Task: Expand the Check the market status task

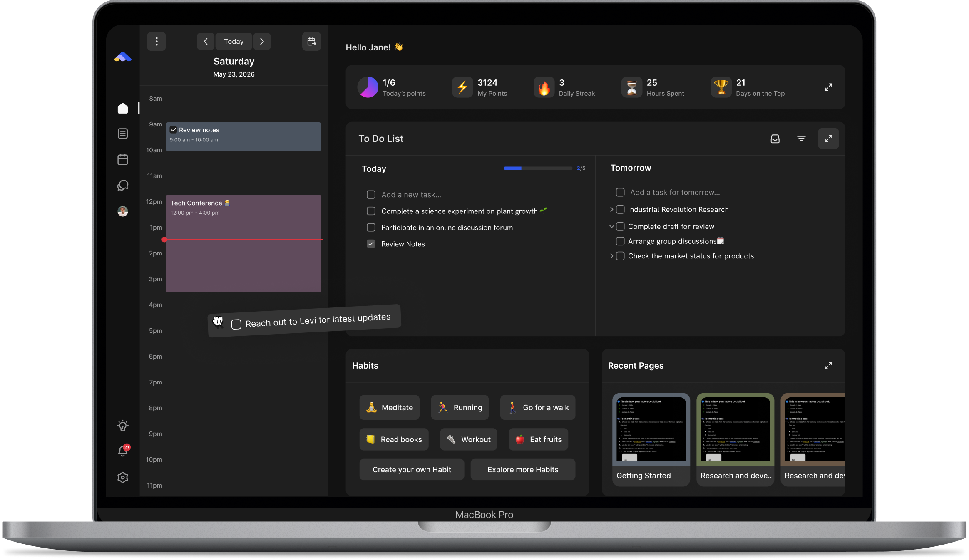Action: 611,256
